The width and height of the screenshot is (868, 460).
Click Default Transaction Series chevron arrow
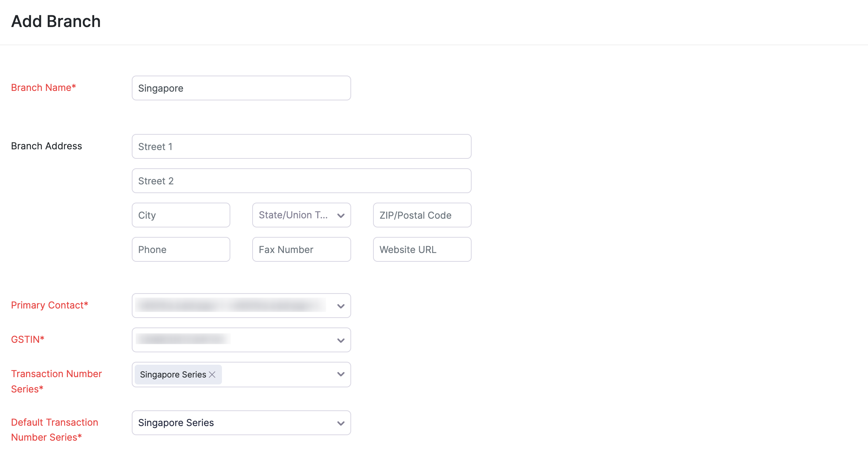[x=341, y=423]
